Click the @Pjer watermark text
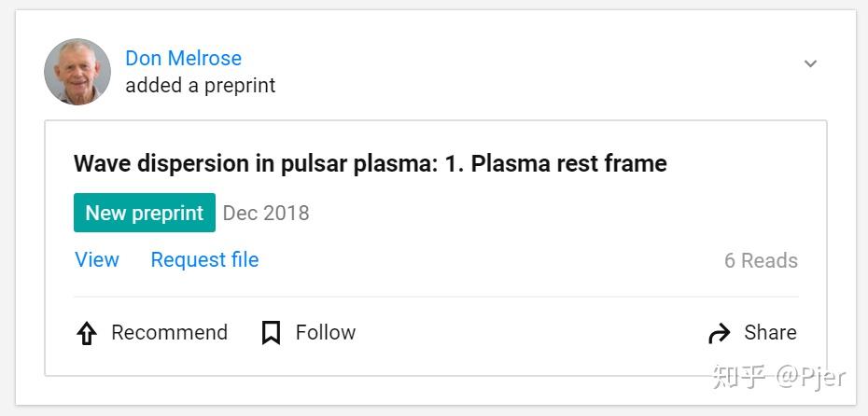 click(x=810, y=376)
